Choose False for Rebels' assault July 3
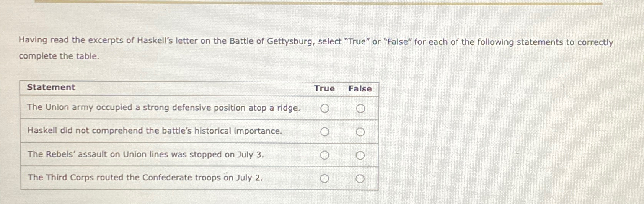 point(360,155)
